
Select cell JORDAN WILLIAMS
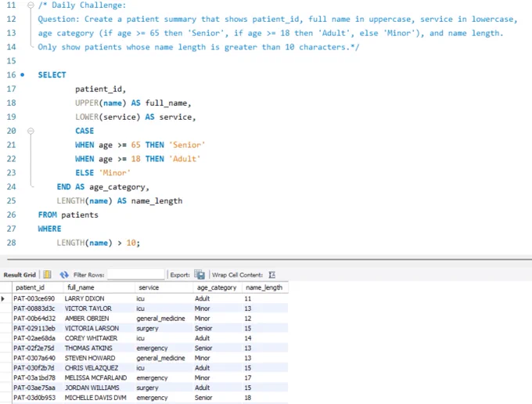92,388
